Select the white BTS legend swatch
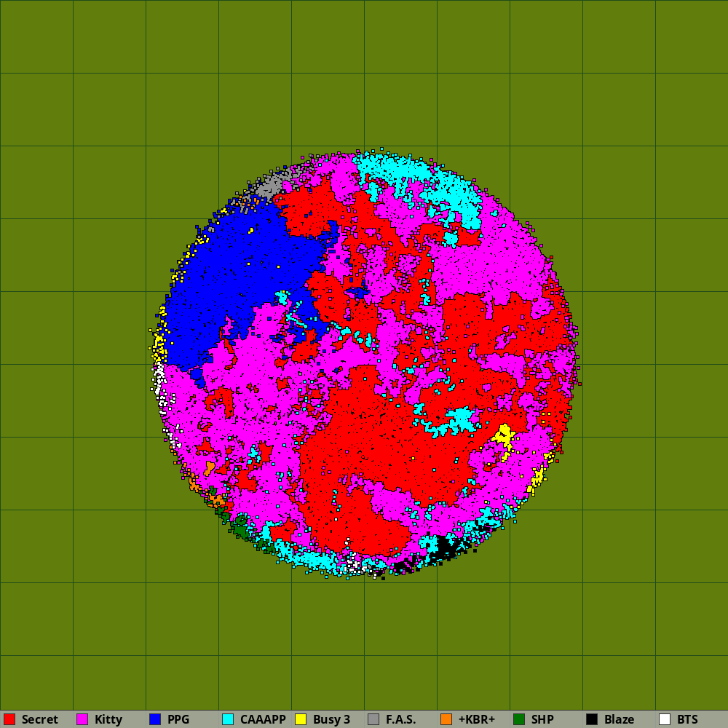The height and width of the screenshot is (728, 728). click(665, 719)
